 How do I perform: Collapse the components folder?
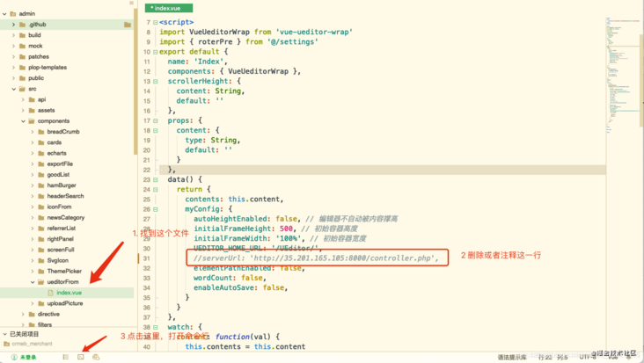23,121
